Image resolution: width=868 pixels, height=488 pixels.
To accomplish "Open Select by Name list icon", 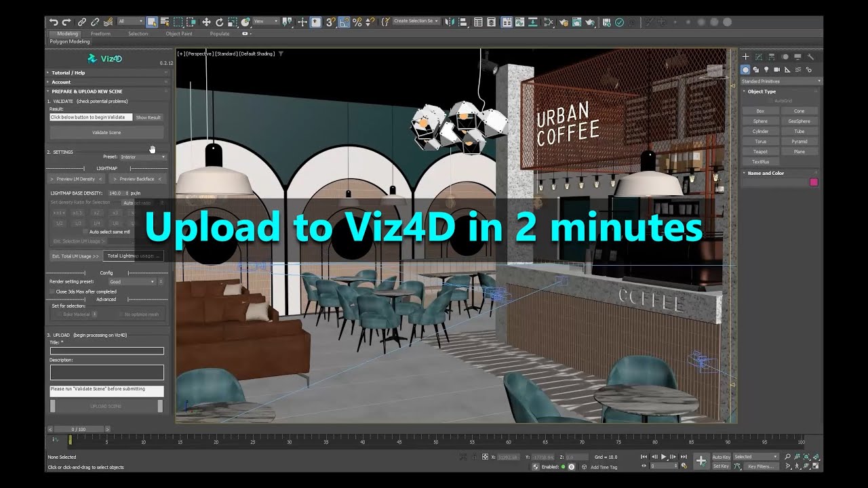I will point(165,22).
